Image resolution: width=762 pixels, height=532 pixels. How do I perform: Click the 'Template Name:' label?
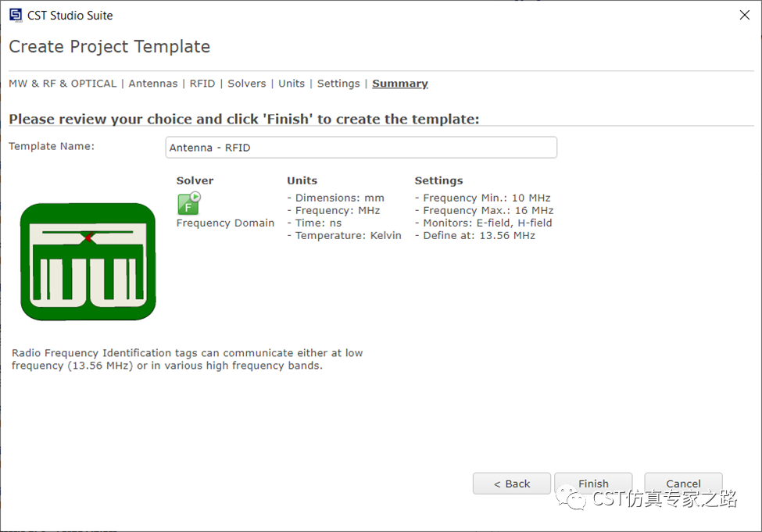point(52,146)
